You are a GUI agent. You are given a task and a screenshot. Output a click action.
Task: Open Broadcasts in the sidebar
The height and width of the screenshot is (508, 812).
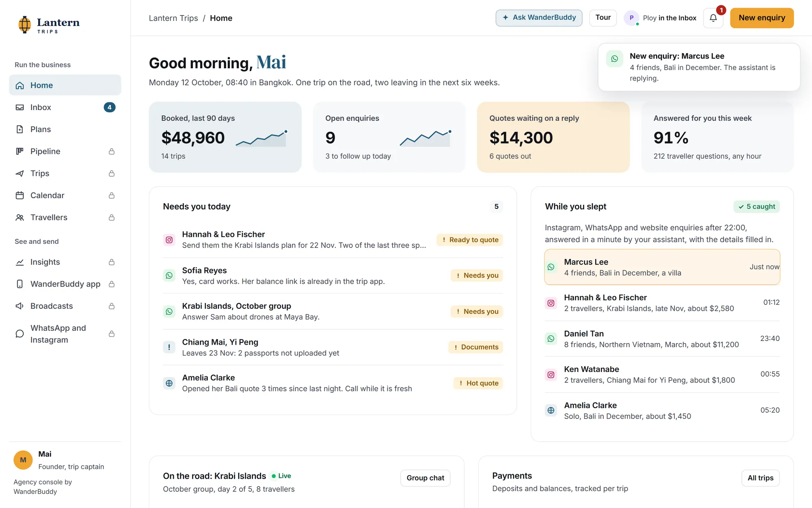(x=65, y=306)
